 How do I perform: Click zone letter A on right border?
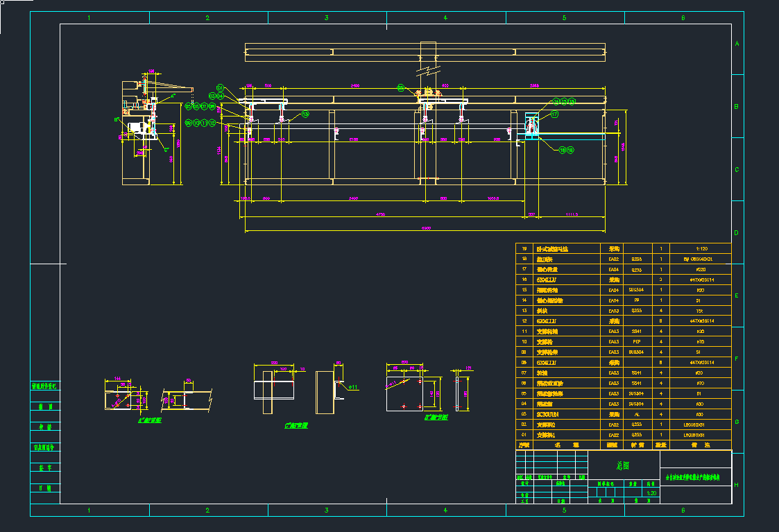pyautogui.click(x=737, y=44)
